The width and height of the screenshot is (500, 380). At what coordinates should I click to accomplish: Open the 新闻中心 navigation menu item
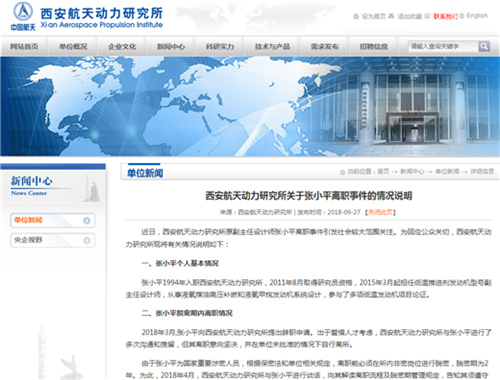tap(171, 47)
